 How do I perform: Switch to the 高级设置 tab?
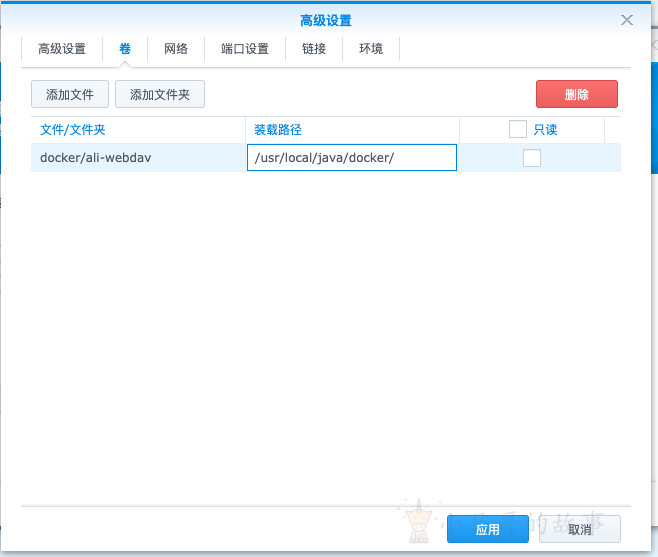62,49
